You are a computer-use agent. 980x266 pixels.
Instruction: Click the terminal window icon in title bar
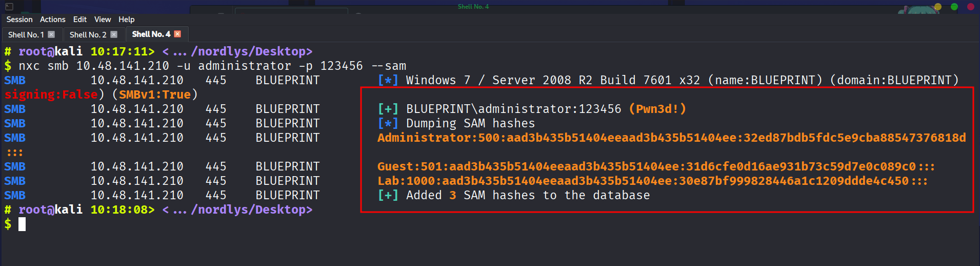point(9,7)
